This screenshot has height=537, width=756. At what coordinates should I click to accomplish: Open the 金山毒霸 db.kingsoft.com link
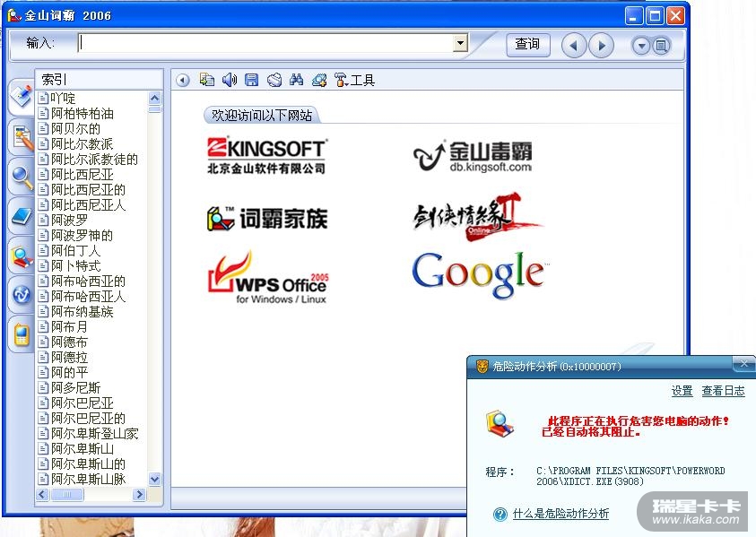coord(473,157)
